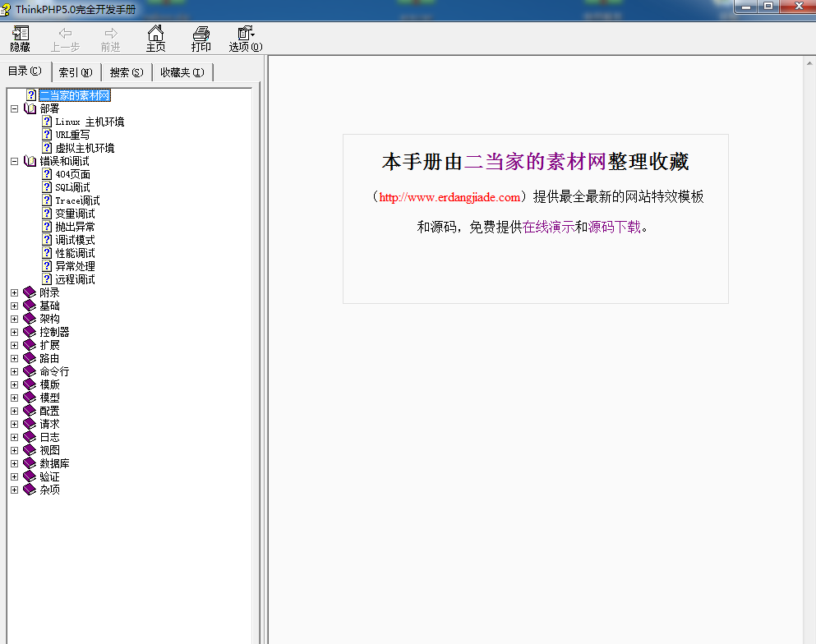The image size is (816, 644).
Task: Follow the 在线演示 link
Action: [548, 228]
